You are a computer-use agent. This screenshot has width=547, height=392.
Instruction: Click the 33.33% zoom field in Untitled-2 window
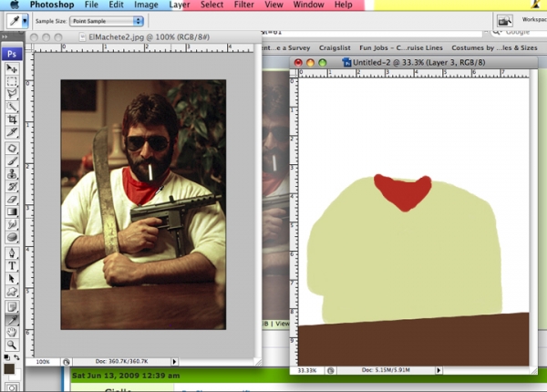(x=307, y=370)
